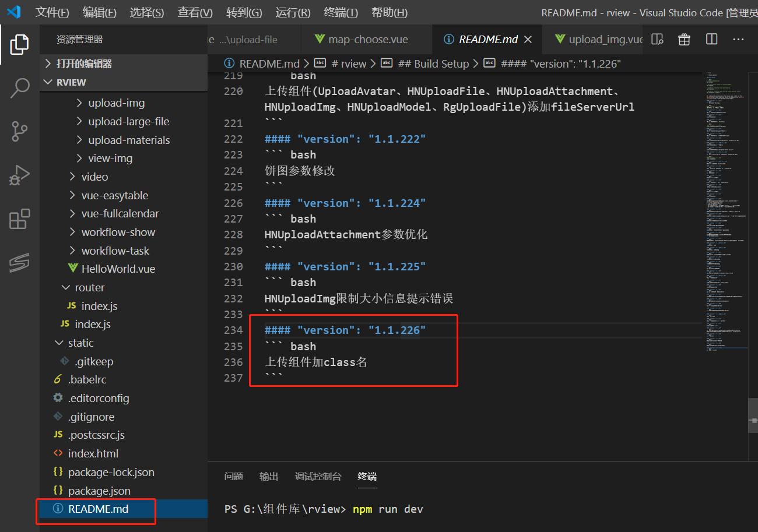Split the editor right
Screen dimensions: 758x532
(x=711, y=39)
